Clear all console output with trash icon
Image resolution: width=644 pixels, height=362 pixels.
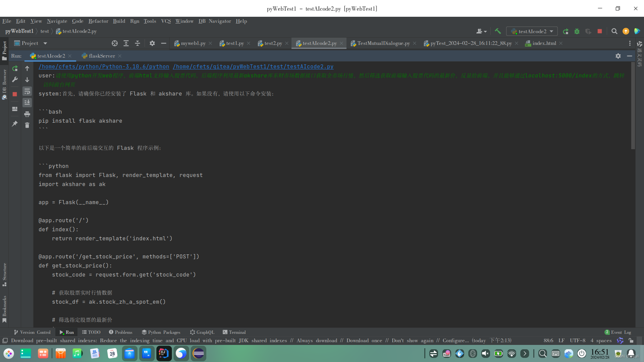click(x=27, y=125)
